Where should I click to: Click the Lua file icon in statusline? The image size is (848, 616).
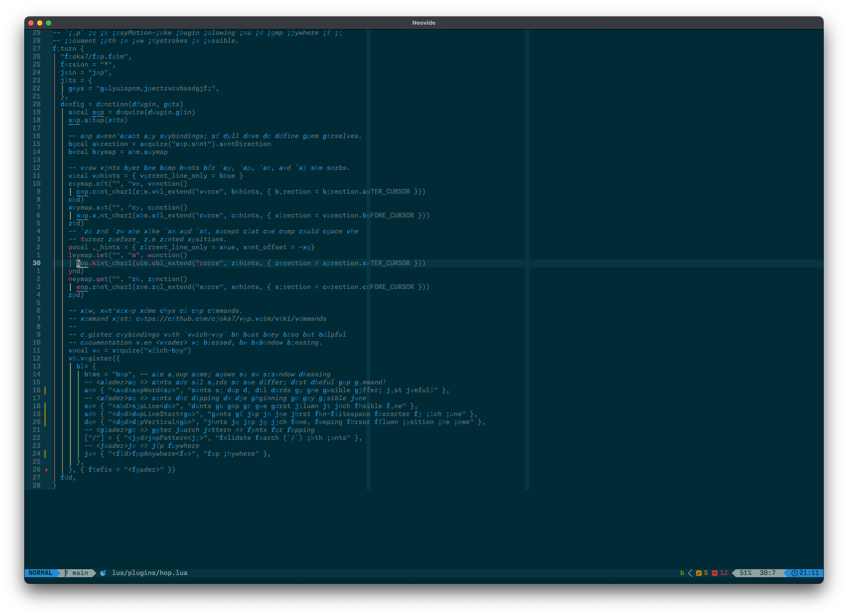pos(103,573)
